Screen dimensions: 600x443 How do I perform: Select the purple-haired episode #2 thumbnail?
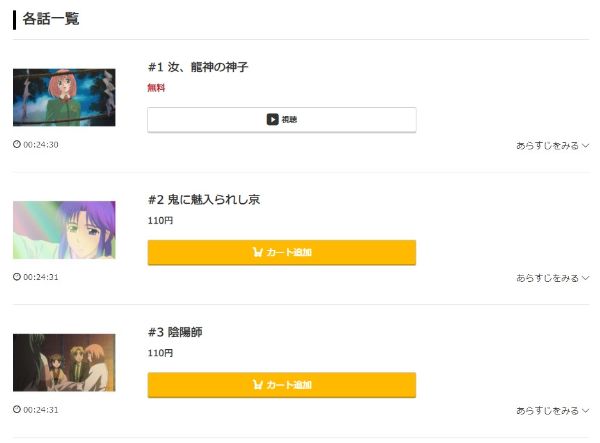tap(64, 230)
